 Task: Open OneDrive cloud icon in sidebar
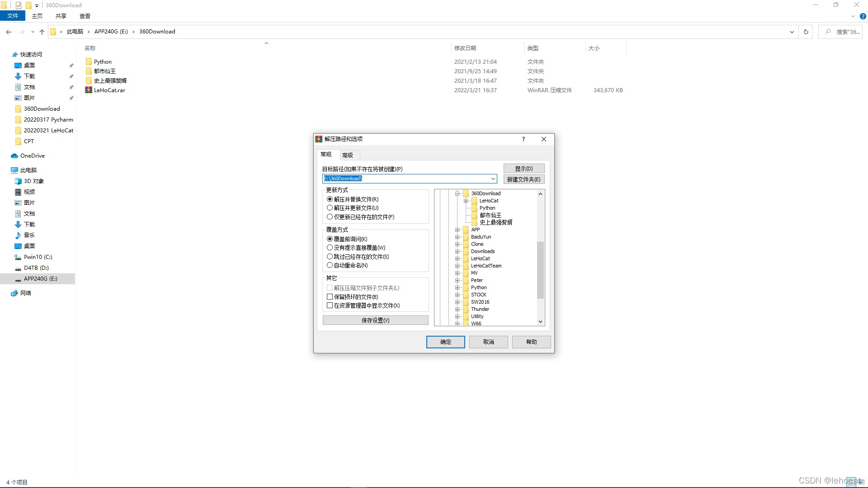(x=14, y=156)
